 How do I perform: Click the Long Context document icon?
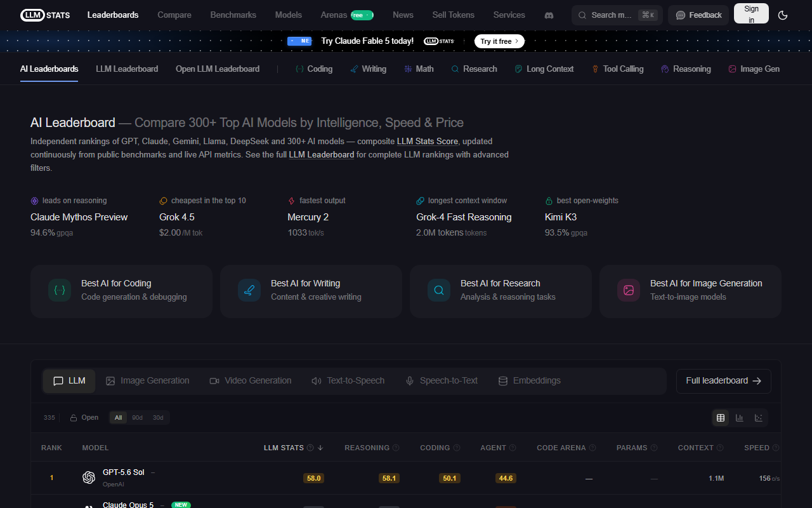(x=518, y=69)
